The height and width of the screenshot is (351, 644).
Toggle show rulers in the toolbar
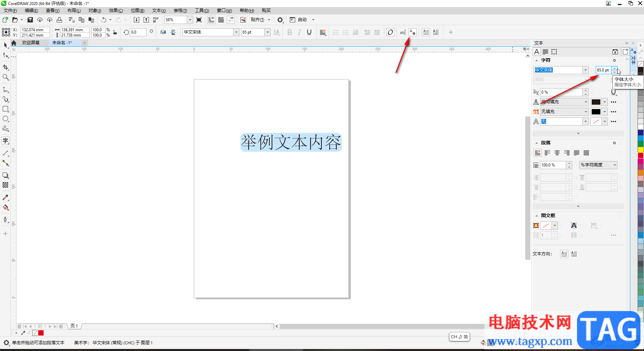(x=211, y=20)
